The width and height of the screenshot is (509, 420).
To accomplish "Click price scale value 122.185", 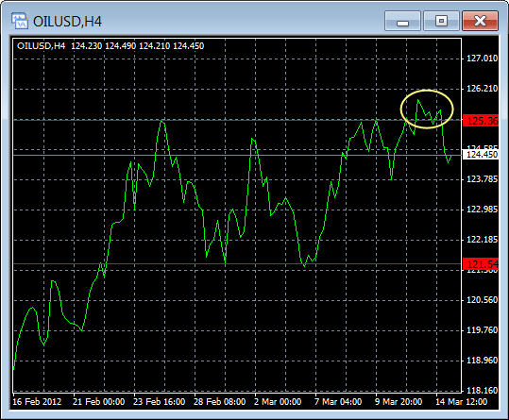I will [x=482, y=240].
